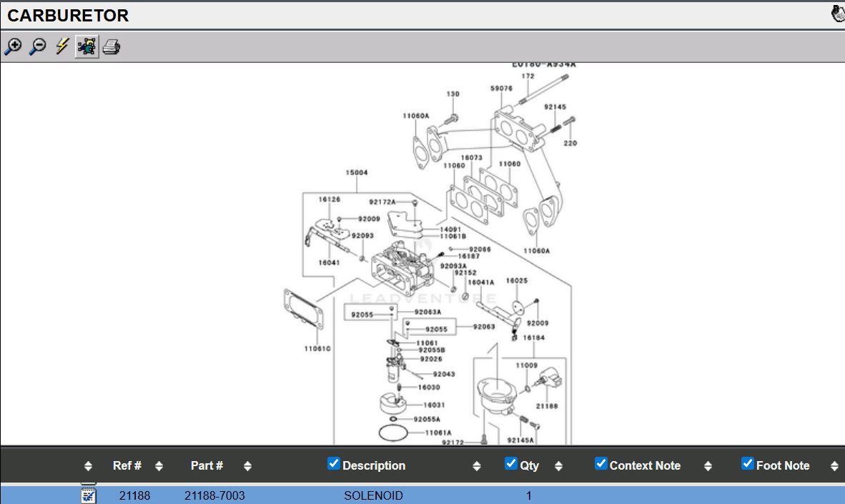The height and width of the screenshot is (504, 845).
Task: Sort by the Part # column header
Action: [x=207, y=465]
